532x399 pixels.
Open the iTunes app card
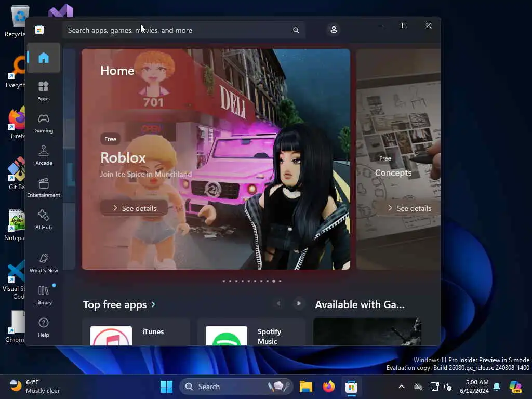coord(136,332)
